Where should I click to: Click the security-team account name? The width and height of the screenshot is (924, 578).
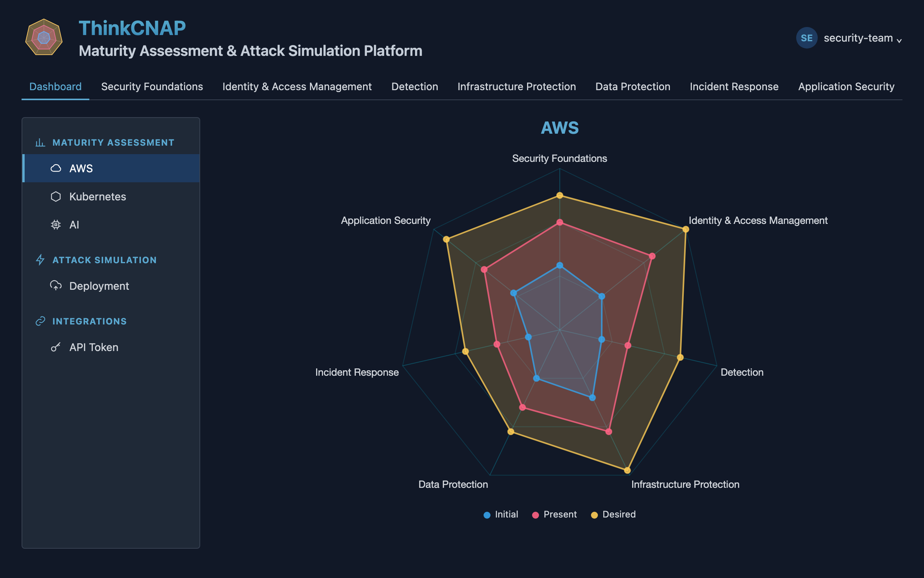pyautogui.click(x=858, y=38)
